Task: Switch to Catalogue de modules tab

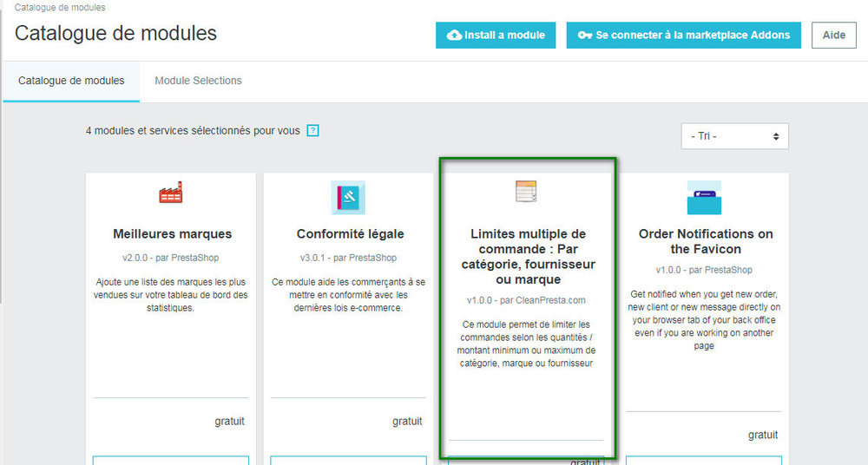Action: coord(71,81)
